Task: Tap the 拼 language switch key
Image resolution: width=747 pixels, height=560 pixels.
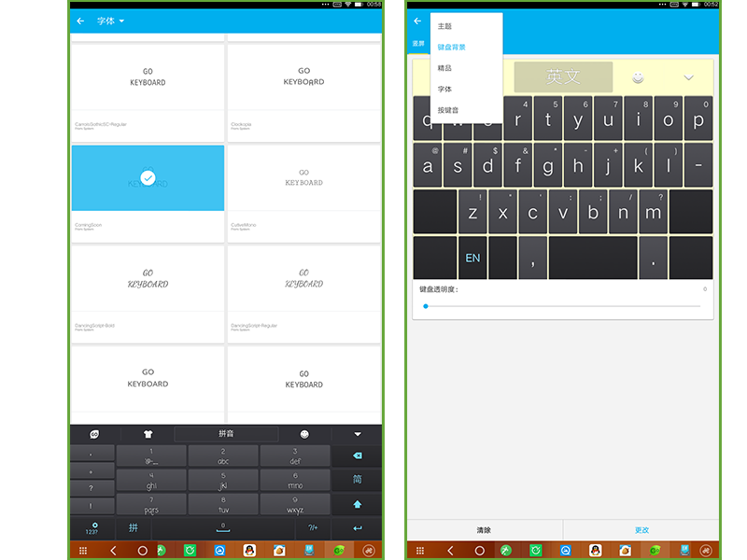Action: click(x=134, y=528)
